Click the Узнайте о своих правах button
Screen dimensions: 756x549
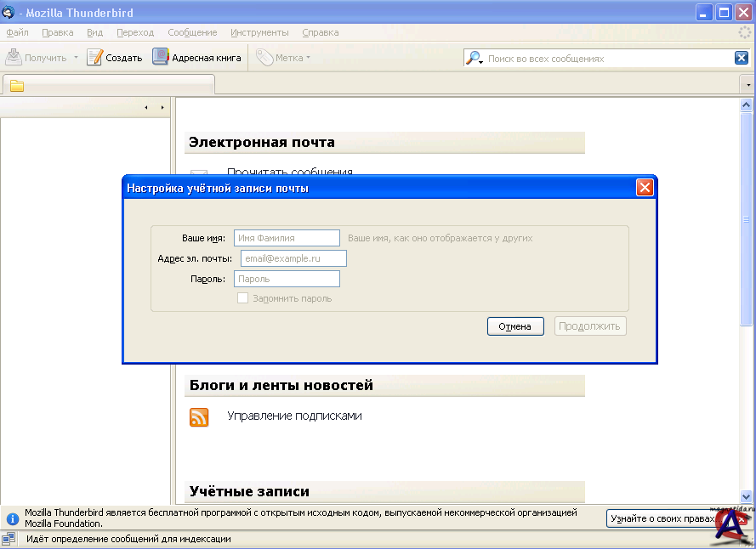(660, 518)
